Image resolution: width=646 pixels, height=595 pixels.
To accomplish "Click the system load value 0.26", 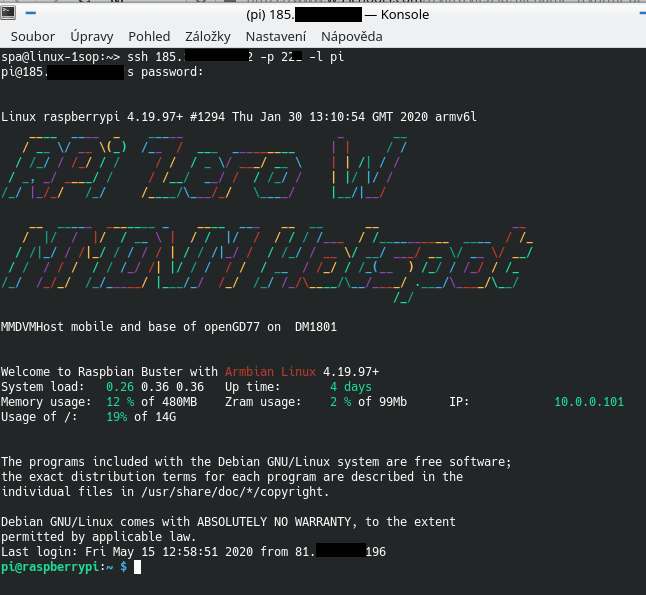I will [x=120, y=387].
